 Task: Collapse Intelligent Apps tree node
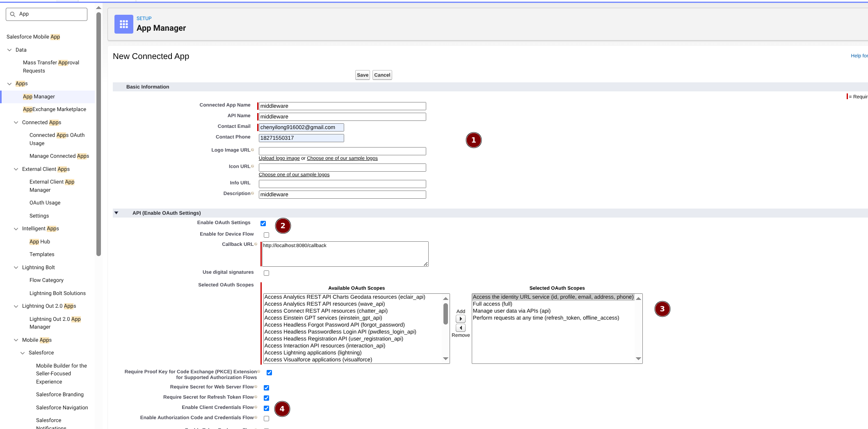[16, 229]
